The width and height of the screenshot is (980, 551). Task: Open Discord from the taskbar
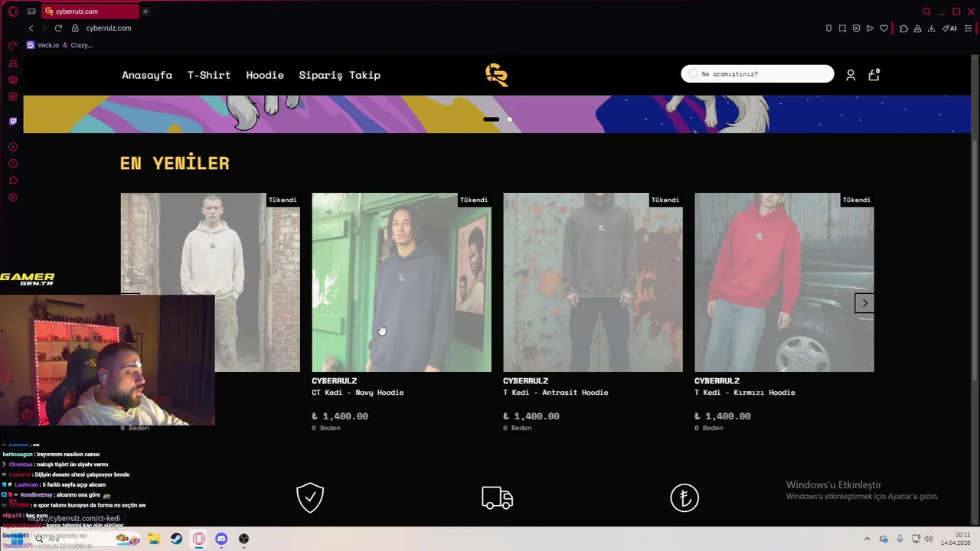tap(221, 539)
